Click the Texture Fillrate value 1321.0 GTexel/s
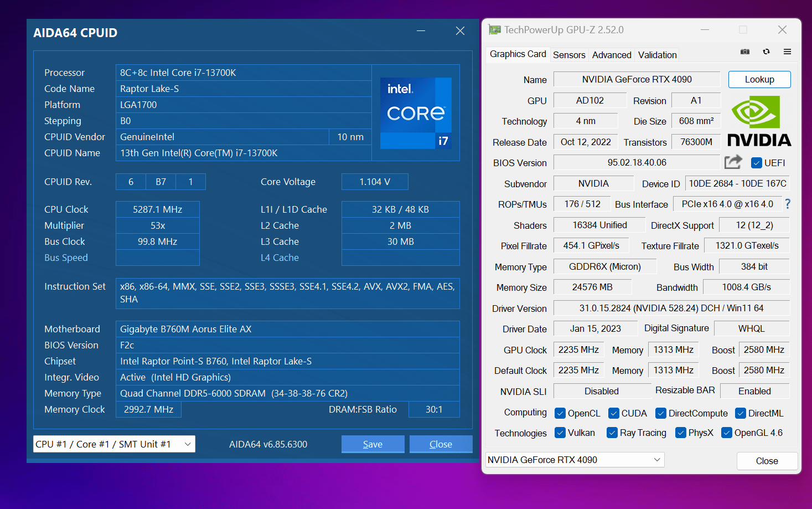Screen dimensions: 812x509 747,245
